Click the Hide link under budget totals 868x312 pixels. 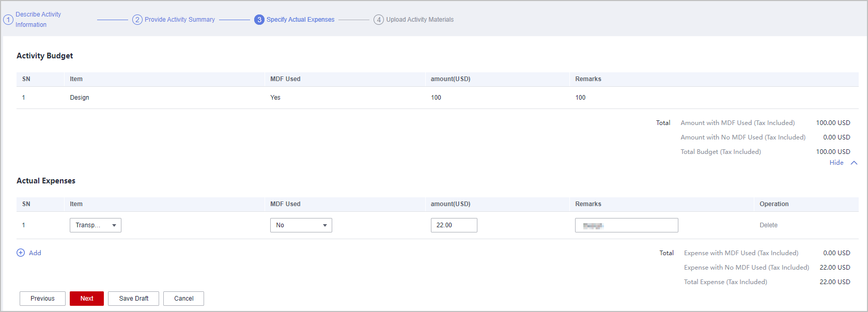[836, 163]
